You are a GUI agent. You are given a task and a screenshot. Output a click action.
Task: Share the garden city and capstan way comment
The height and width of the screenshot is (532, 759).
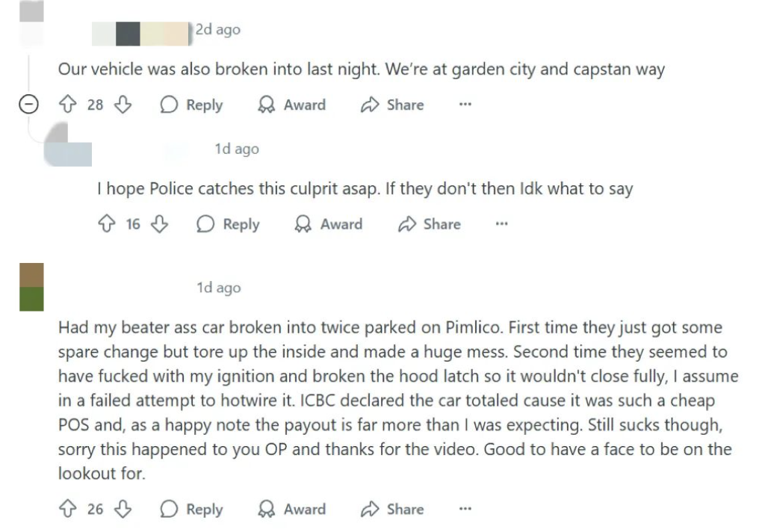click(x=392, y=105)
